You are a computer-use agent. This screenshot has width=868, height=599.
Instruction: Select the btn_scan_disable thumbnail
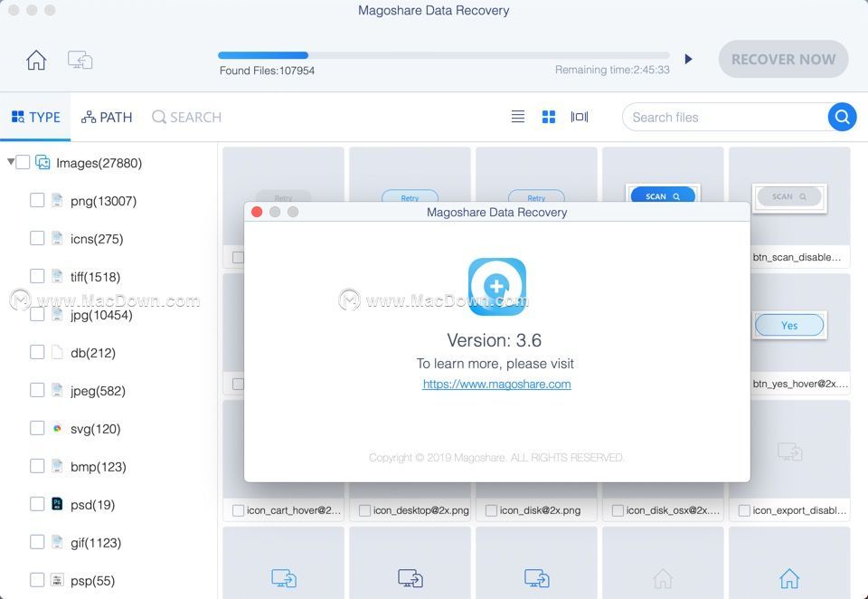click(x=789, y=196)
